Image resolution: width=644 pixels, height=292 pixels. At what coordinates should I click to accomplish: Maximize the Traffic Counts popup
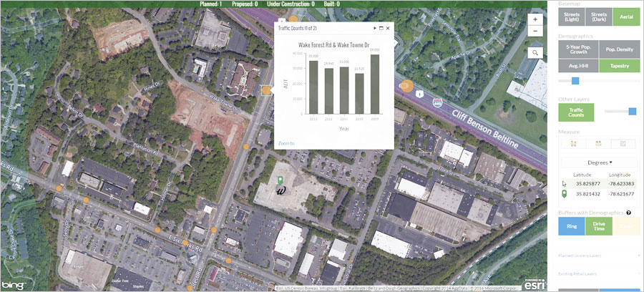click(381, 29)
